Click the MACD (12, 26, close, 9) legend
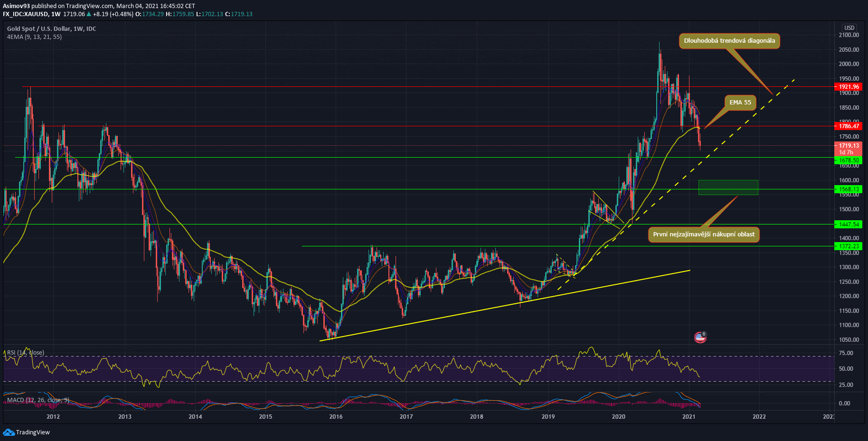The image size is (868, 441). tap(38, 400)
